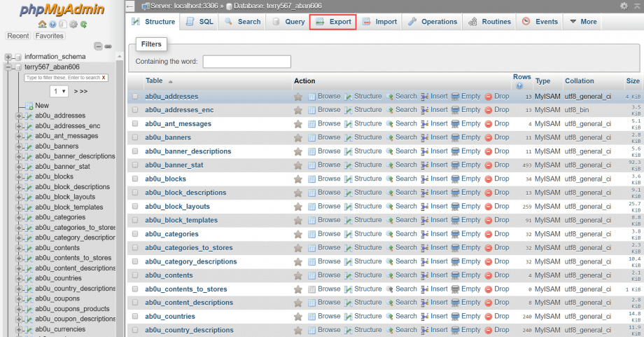Check the ab0u_categories_to_stores row checkbox
This screenshot has width=644, height=337.
(x=135, y=247)
